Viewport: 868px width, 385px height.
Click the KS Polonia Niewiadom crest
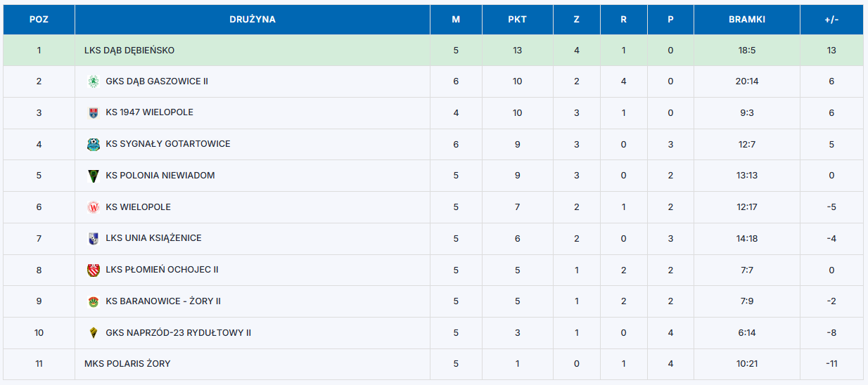point(93,176)
